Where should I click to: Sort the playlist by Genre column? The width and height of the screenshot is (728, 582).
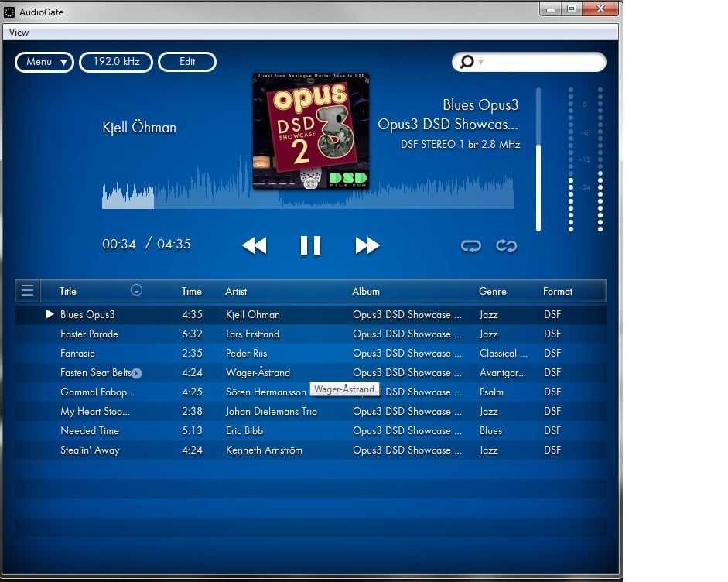click(493, 291)
